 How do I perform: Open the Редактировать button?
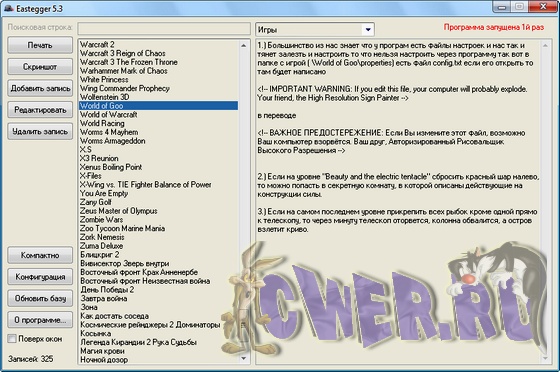[40, 110]
